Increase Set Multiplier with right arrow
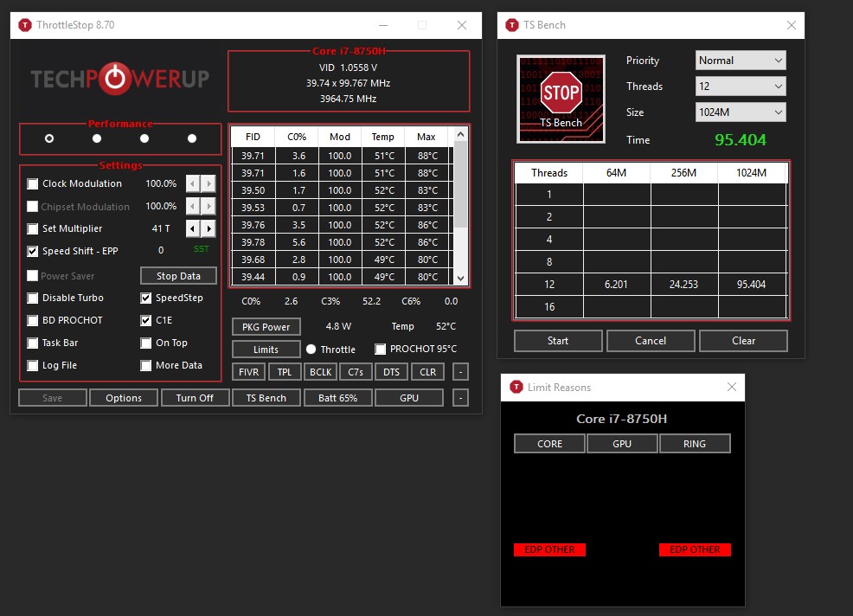 (x=208, y=228)
